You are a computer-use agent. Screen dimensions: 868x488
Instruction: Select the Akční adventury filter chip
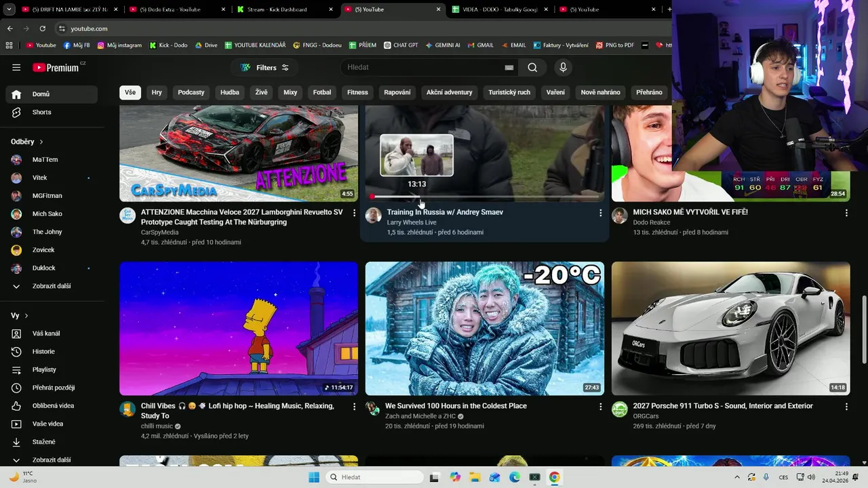pyautogui.click(x=449, y=92)
